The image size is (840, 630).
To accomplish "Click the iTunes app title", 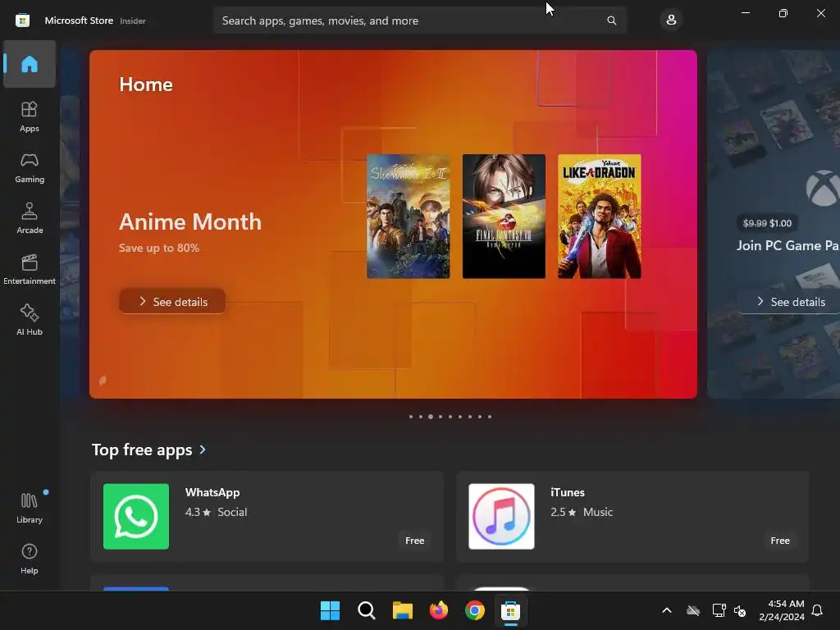I will point(568,492).
